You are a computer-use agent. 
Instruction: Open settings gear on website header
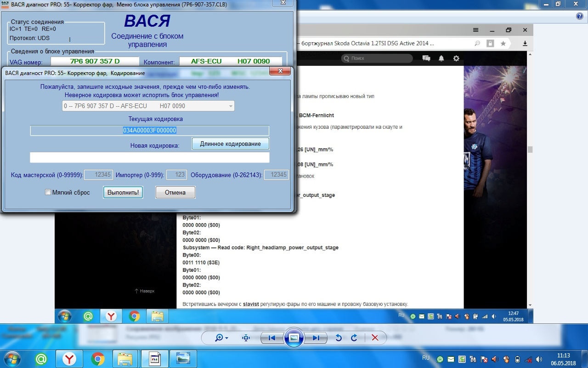click(x=456, y=58)
